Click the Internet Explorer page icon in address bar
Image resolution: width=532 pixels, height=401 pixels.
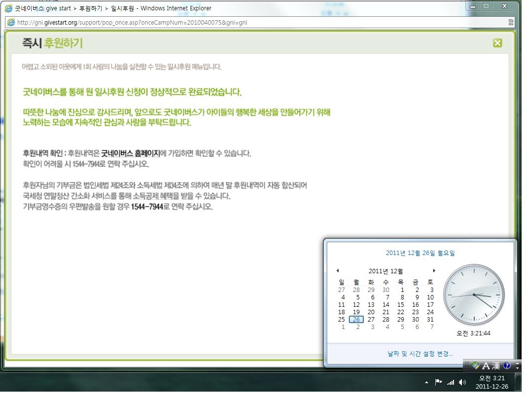(x=11, y=22)
